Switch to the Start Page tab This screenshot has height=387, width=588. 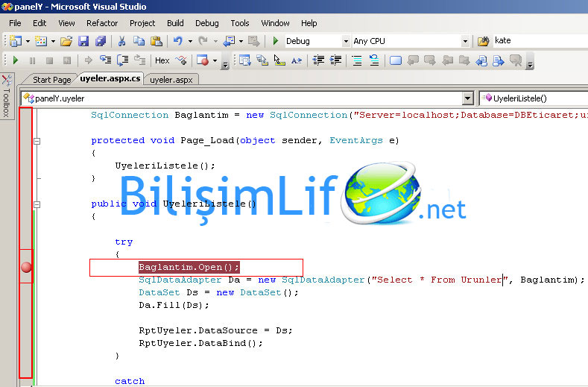tap(51, 80)
